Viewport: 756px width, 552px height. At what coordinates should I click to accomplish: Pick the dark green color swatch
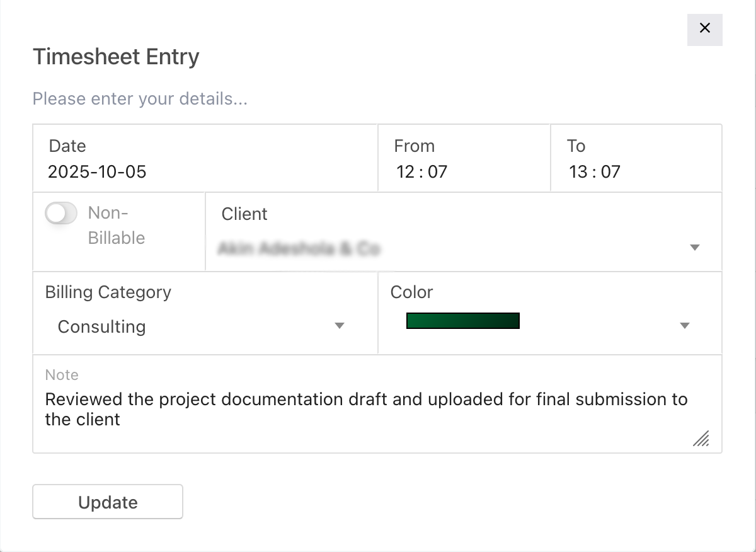462,321
